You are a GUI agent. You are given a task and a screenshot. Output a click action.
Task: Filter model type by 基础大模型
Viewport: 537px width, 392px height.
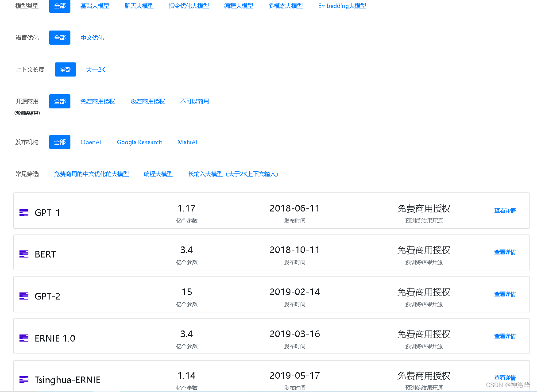point(95,6)
